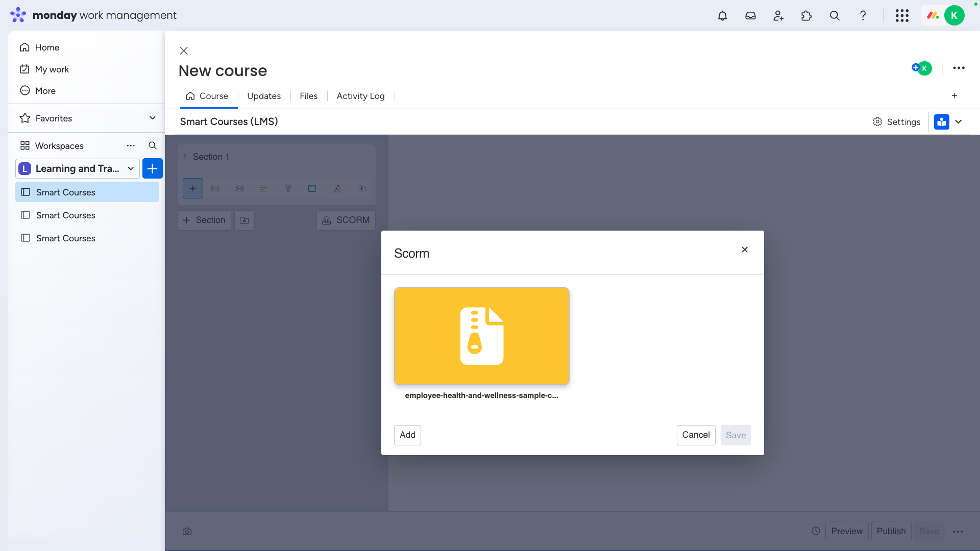The height and width of the screenshot is (551, 980).
Task: Click the search magnifier in top bar
Action: click(x=835, y=15)
